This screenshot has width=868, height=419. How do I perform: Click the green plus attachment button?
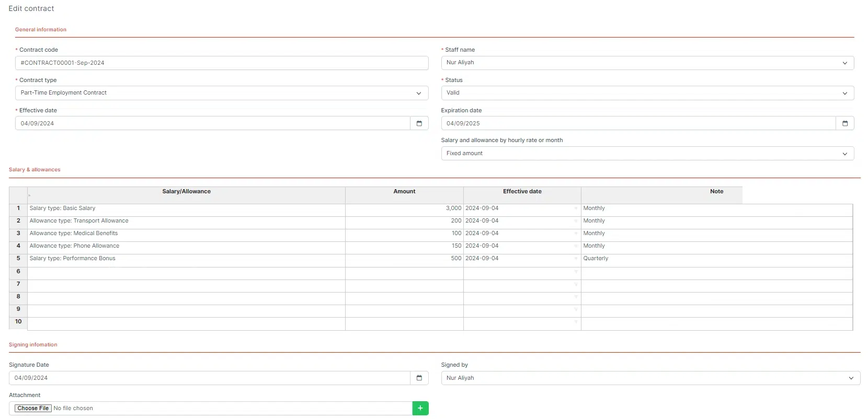pos(420,408)
